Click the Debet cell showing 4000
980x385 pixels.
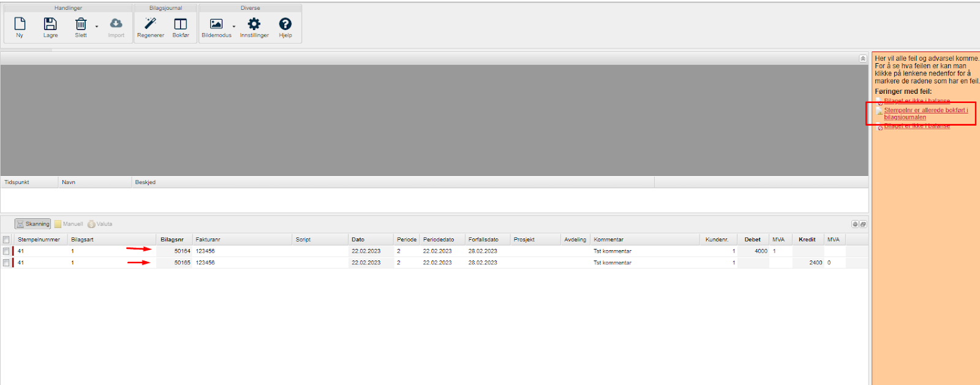tap(753, 251)
